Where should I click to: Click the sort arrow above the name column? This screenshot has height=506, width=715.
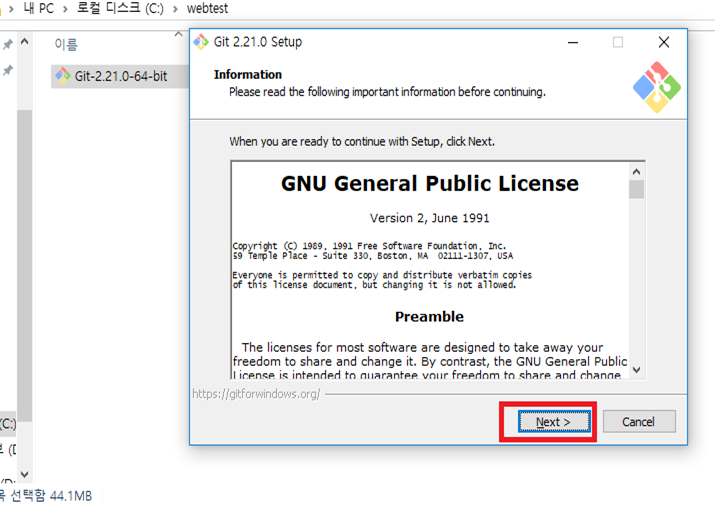pyautogui.click(x=178, y=34)
